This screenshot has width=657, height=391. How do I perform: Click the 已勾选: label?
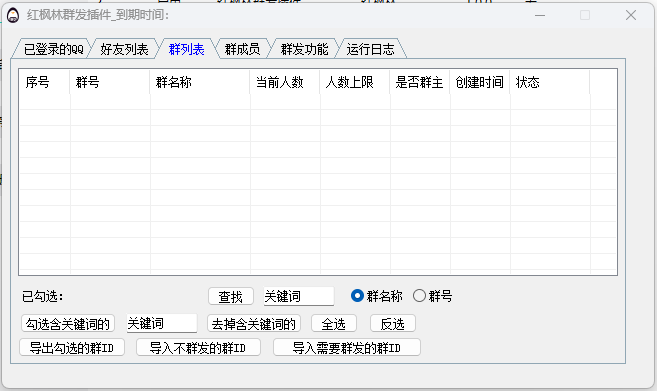42,296
